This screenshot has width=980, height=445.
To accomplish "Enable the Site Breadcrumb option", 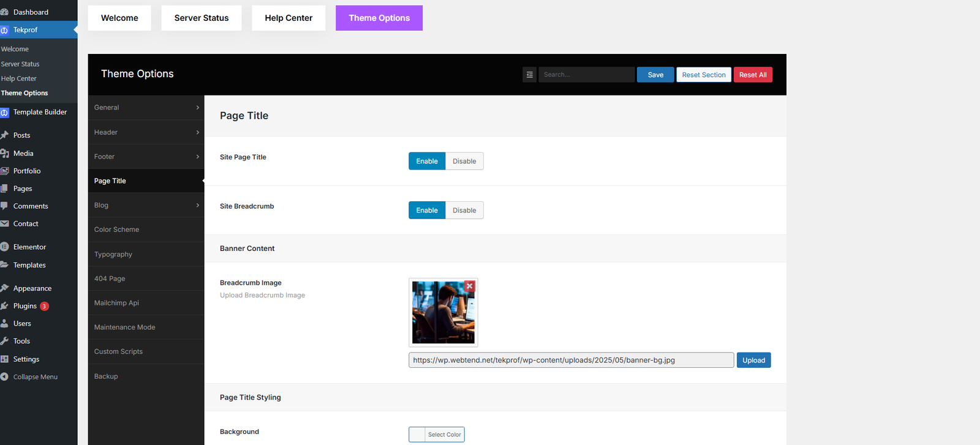I will click(x=427, y=211).
